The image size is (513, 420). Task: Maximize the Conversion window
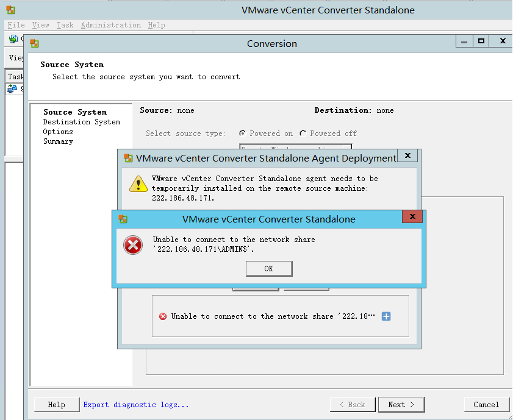pyautogui.click(x=481, y=41)
